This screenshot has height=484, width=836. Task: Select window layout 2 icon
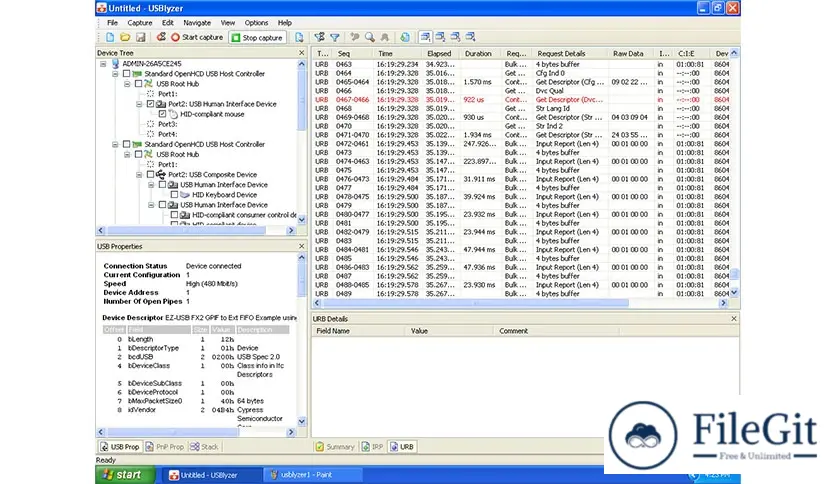[440, 37]
